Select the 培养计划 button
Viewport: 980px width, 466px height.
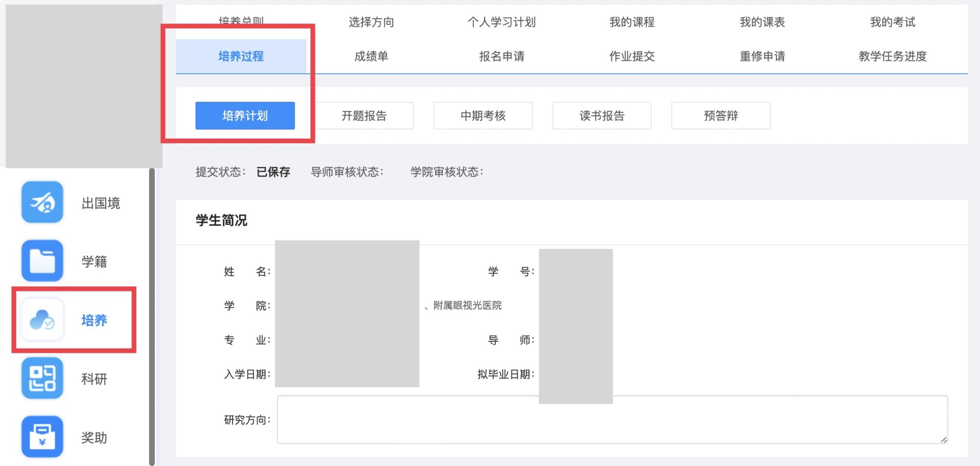pos(245,116)
